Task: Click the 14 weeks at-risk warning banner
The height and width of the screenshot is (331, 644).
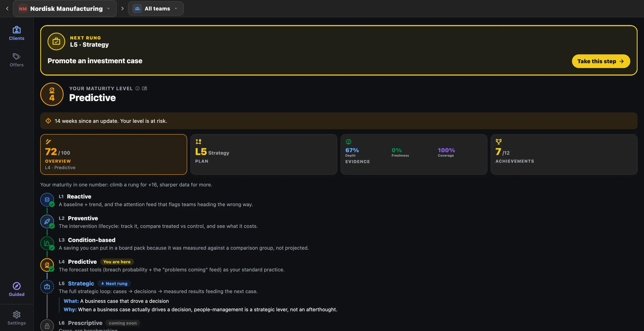Action: (x=339, y=121)
